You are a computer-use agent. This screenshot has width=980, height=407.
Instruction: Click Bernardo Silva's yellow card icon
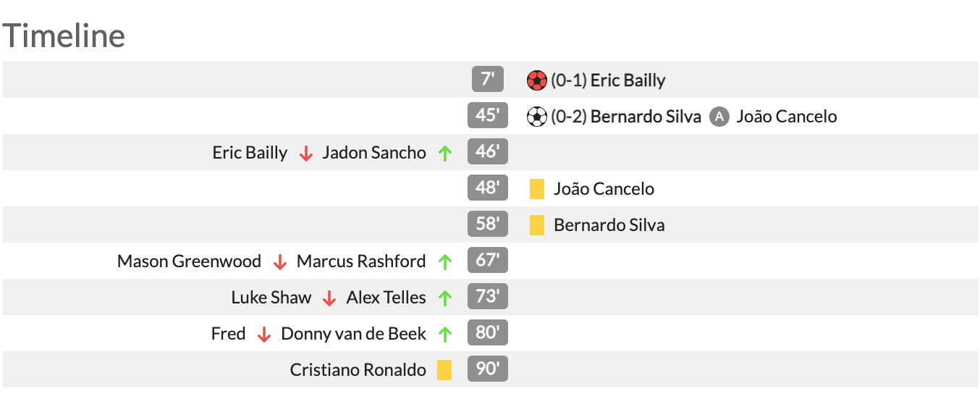(536, 225)
